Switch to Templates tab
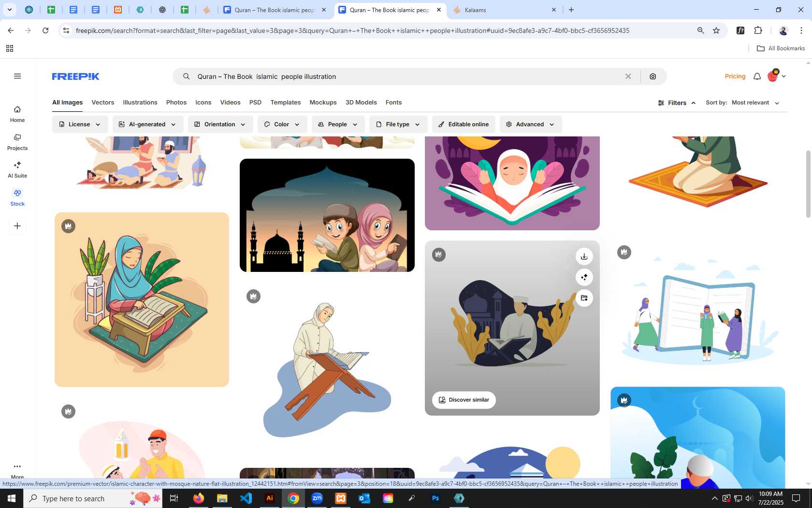 [286, 103]
